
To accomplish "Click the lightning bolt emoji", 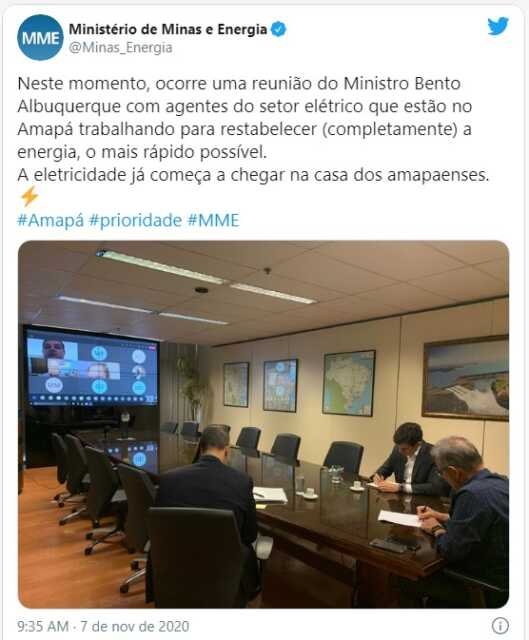I will [29, 197].
